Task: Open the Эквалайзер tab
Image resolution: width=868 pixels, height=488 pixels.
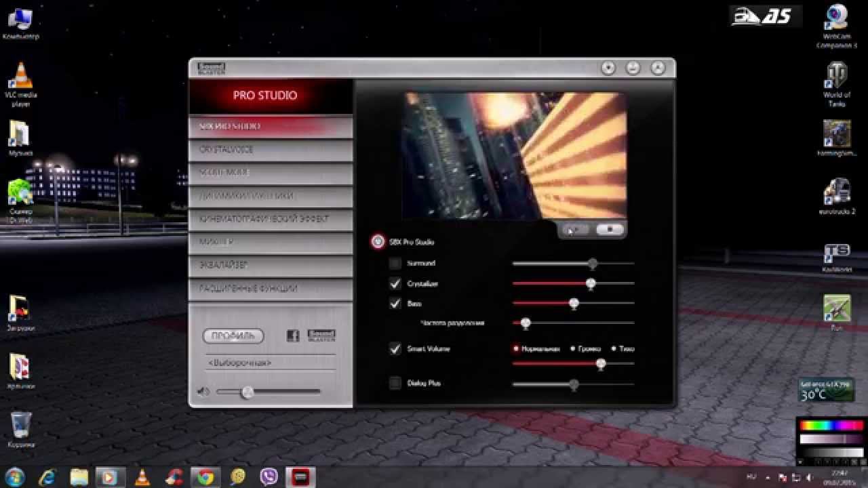Action: [x=271, y=265]
